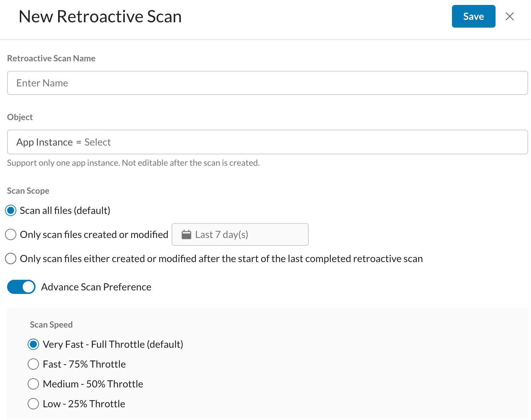The height and width of the screenshot is (420, 531).
Task: Click the Object field label
Action: click(20, 117)
